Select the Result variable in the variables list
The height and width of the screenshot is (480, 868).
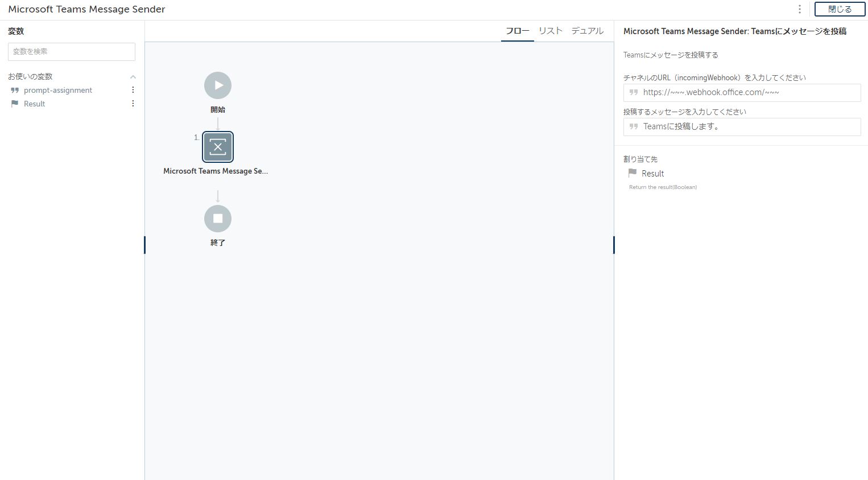34,104
